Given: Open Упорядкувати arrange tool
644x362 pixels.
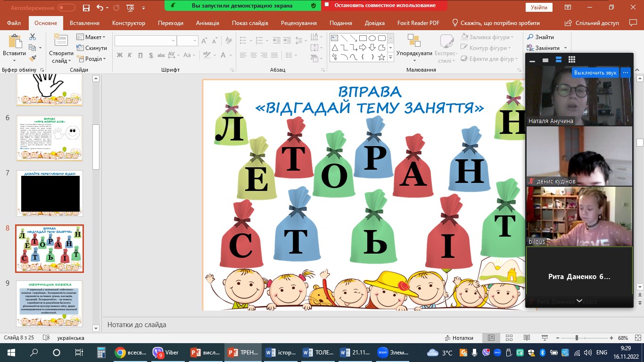Looking at the screenshot, I should pyautogui.click(x=414, y=47).
